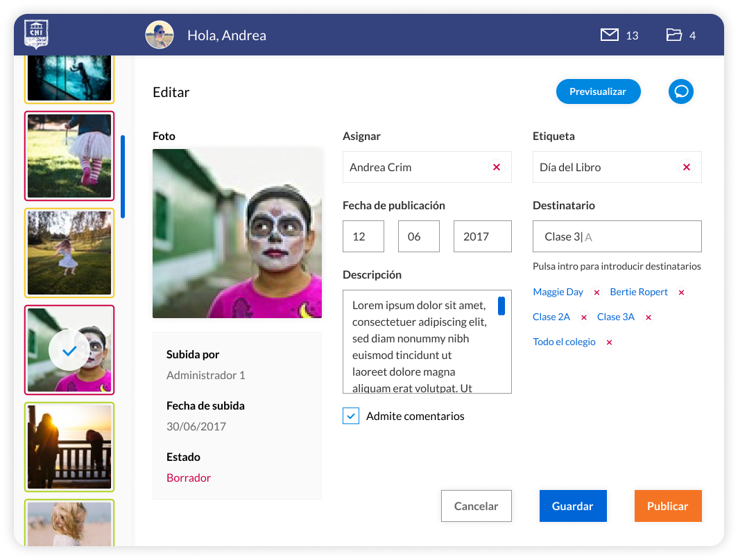
Task: Click the folder count 4
Action: tap(692, 36)
